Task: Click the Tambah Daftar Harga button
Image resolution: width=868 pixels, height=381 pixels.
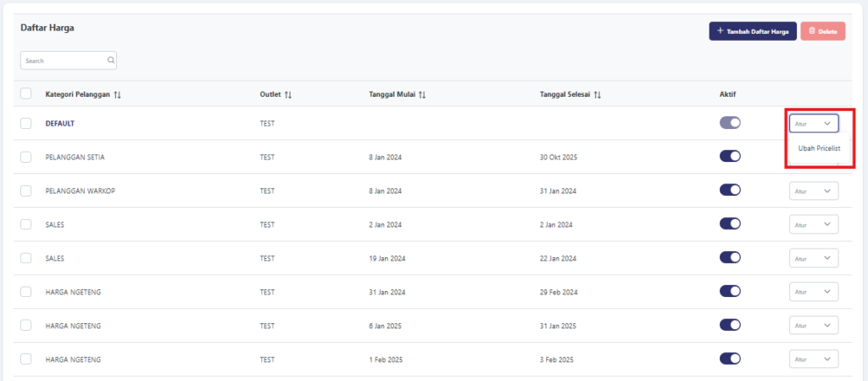Action: click(753, 31)
